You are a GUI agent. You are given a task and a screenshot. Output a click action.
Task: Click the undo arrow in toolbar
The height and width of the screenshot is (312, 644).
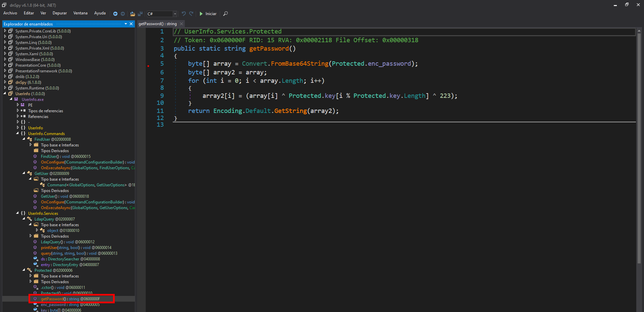pyautogui.click(x=183, y=14)
